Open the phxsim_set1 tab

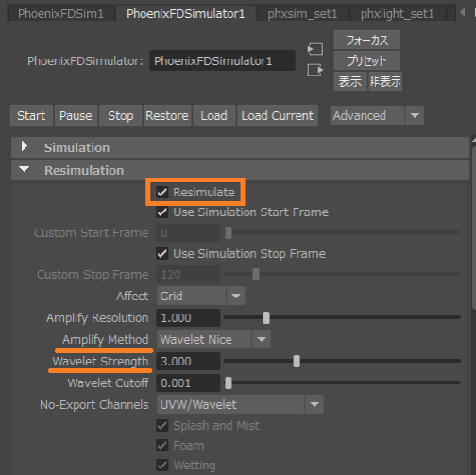(x=302, y=14)
